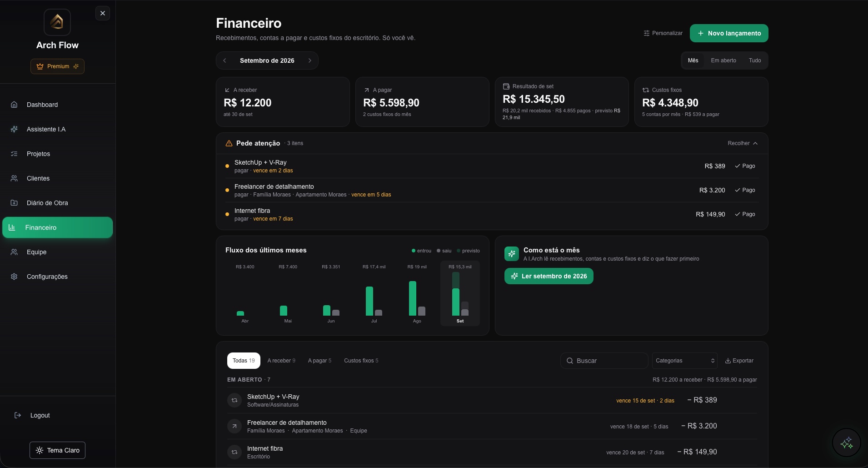This screenshot has height=468, width=868.
Task: Click Ler setembro de 2026 button
Action: [x=549, y=276]
